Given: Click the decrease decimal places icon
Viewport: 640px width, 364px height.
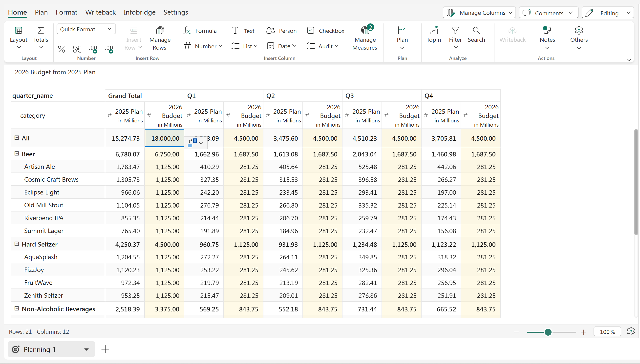Looking at the screenshot, I should pyautogui.click(x=93, y=49).
